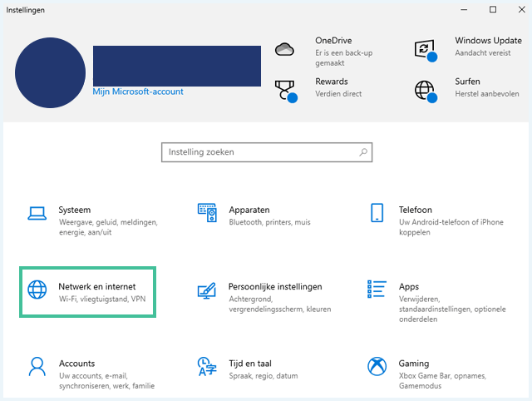
Task: Click 'Verdien direct' under Rewards
Action: (338, 94)
